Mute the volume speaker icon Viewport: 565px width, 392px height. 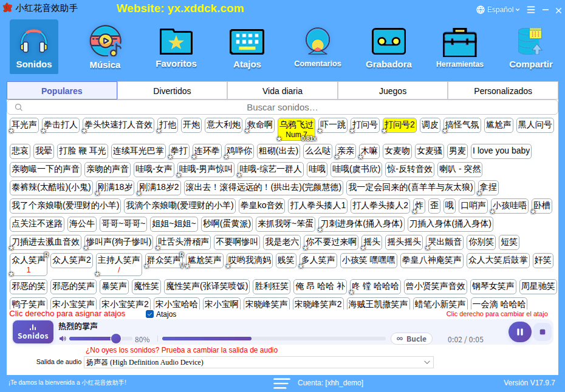63,339
